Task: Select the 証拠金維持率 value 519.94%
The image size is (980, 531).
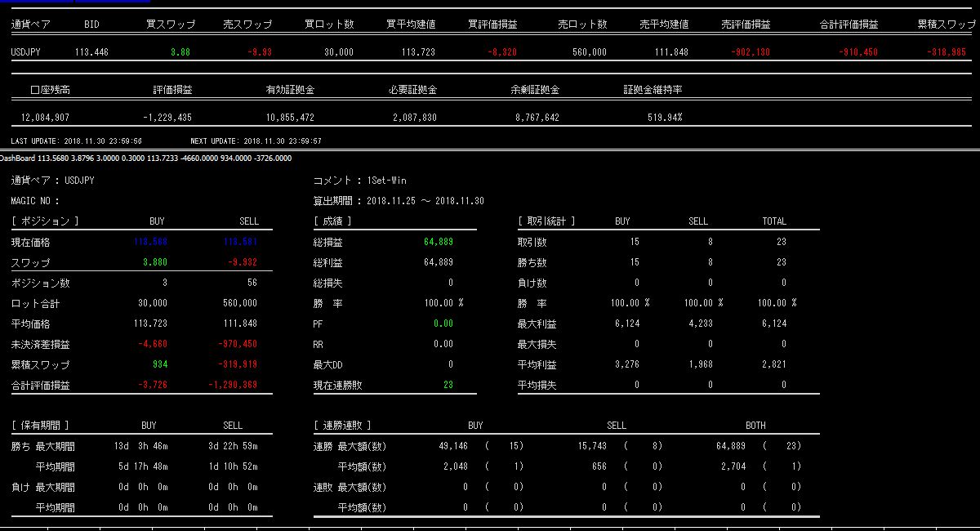Action: [x=664, y=118]
